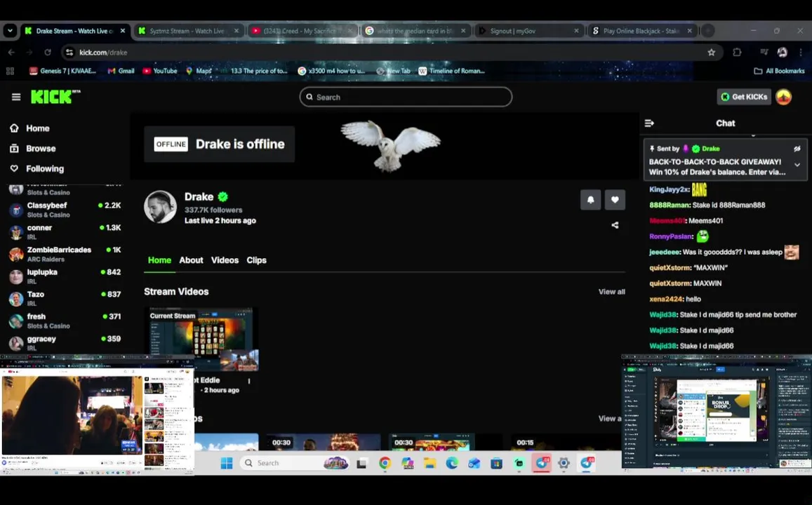Open Gmail bookmark
Viewport: 812px width, 505px height.
[x=121, y=71]
